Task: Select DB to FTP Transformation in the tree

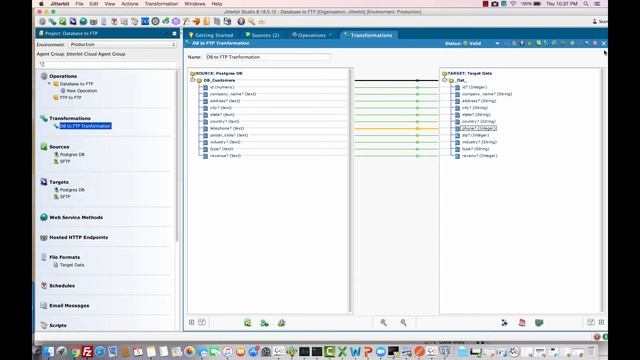Action: (x=85, y=126)
